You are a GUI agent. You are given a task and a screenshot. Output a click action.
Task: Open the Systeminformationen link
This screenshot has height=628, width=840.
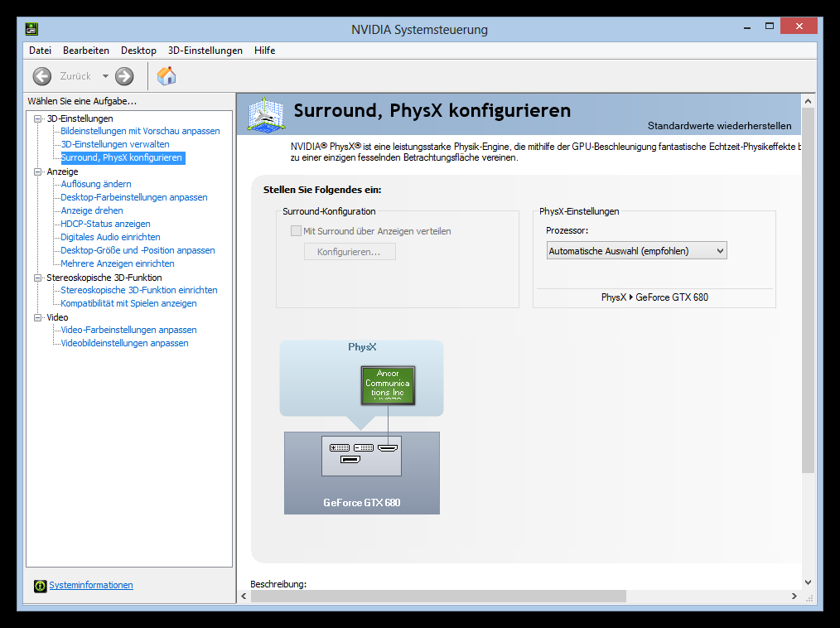point(91,585)
